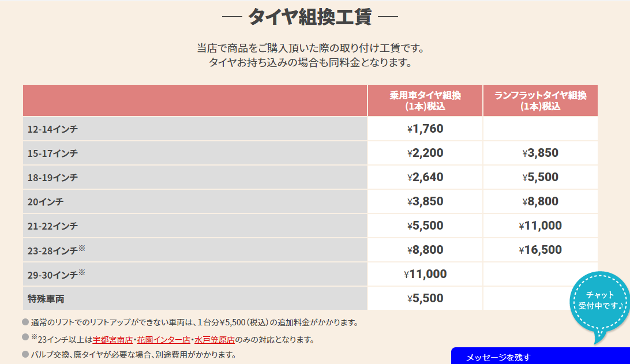Select the 乗用車タイヤ組換 column header
630x364 pixels.
click(x=425, y=100)
